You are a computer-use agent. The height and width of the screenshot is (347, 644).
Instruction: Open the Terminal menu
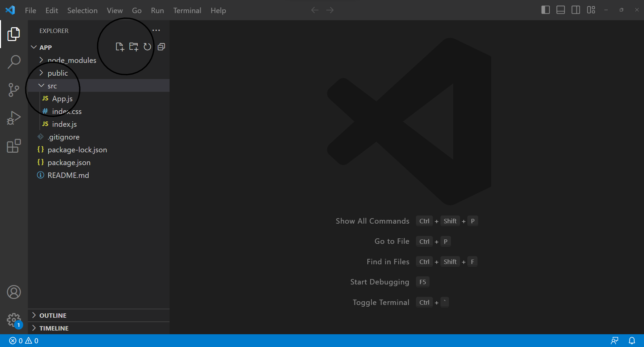click(187, 10)
